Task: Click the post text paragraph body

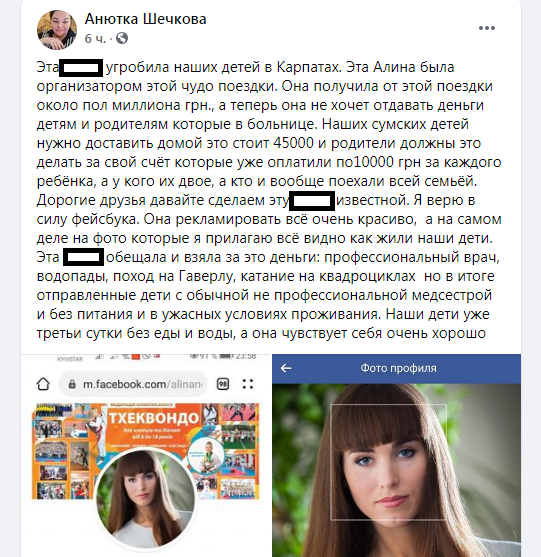Action: pyautogui.click(x=269, y=200)
